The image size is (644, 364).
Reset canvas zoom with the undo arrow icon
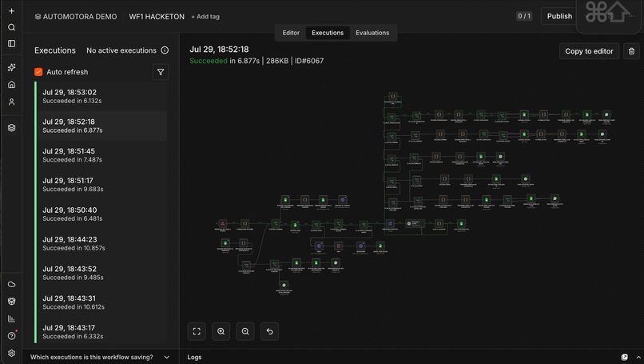click(x=269, y=331)
